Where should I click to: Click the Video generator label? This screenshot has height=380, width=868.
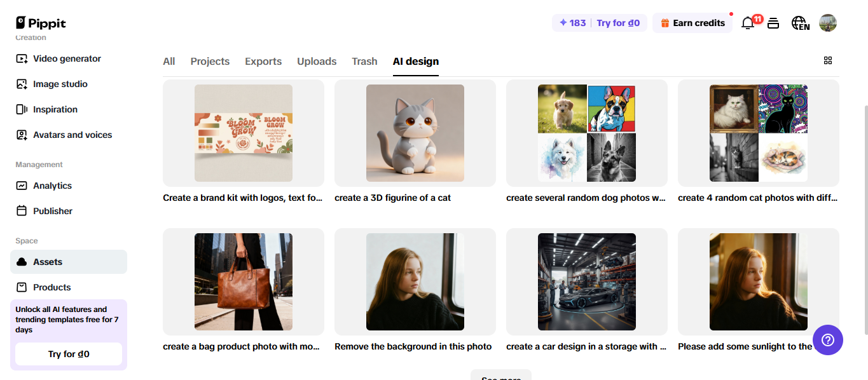click(x=67, y=58)
